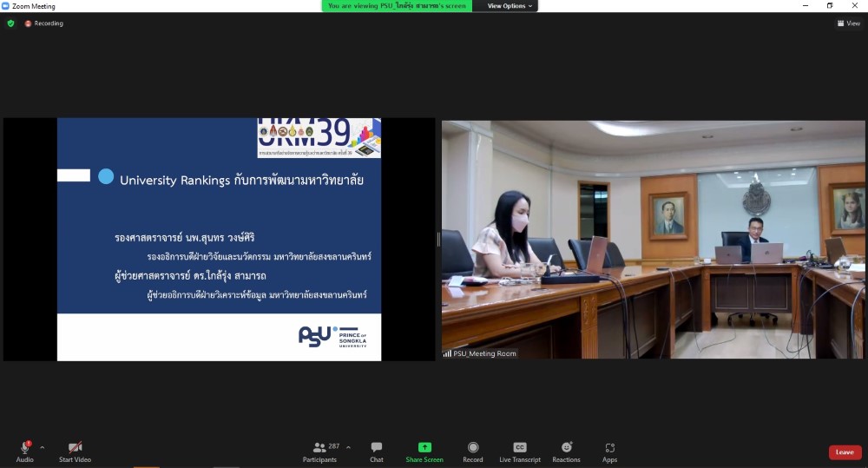Click the green encryption shield icon

tap(10, 23)
